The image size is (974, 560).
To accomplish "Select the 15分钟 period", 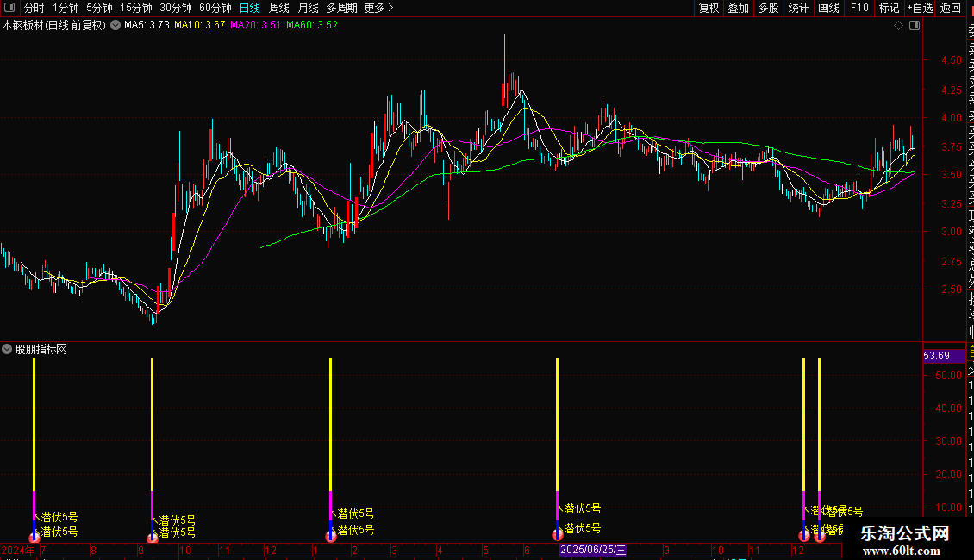I will point(136,8).
